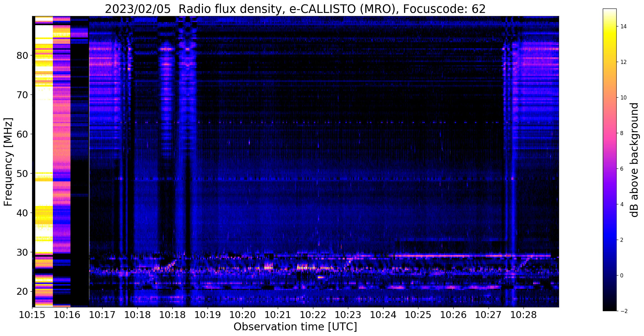
Task: Click the 80 MHz tick label
Action: 22,55
